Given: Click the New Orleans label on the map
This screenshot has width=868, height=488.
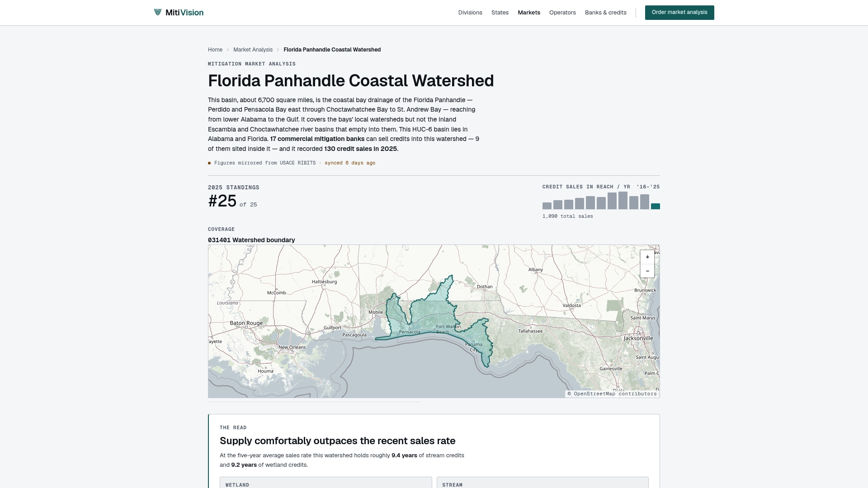Looking at the screenshot, I should point(292,347).
